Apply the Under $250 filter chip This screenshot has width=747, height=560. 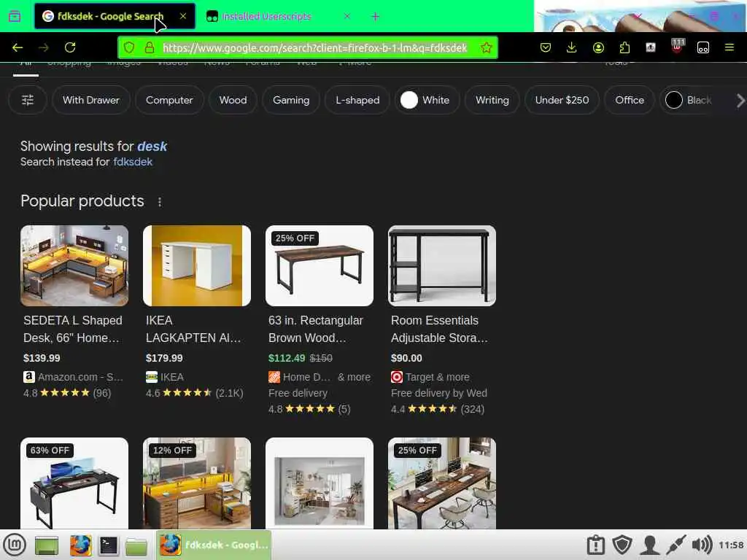[x=562, y=100]
